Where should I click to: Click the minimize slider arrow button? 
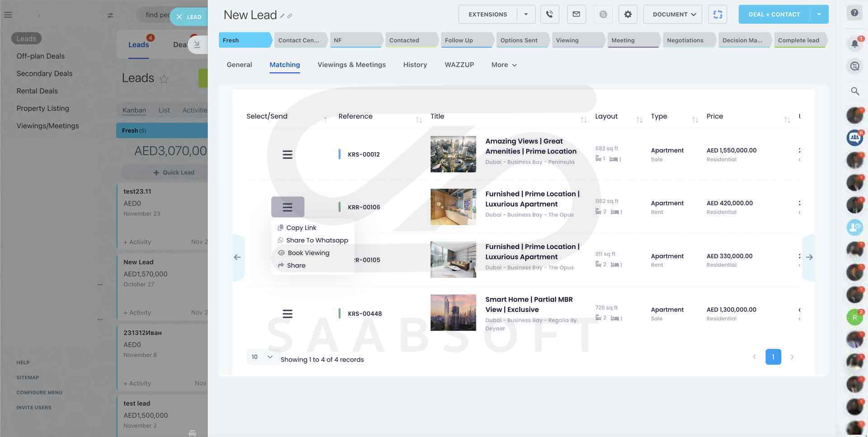197,44
